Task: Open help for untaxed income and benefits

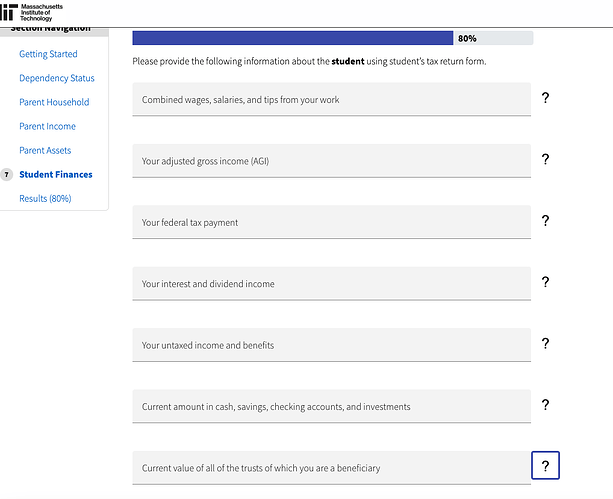Action: point(545,344)
